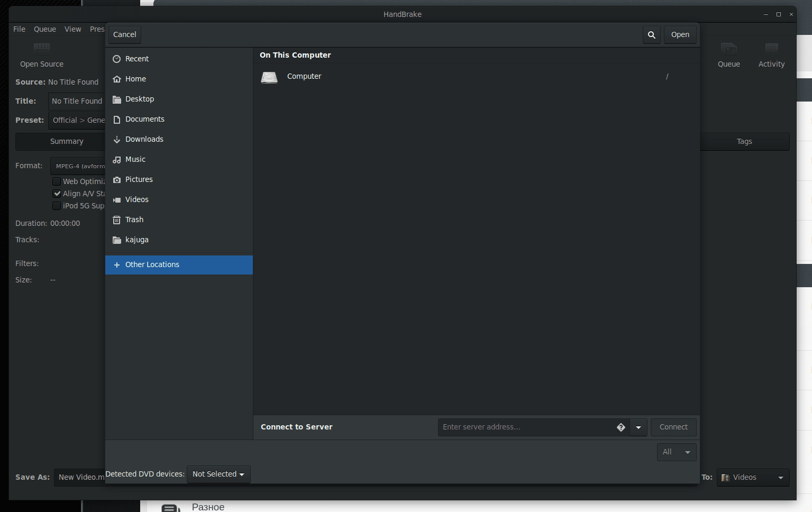Click the HandBrake Open Source toolbar icon
Viewport: 812px width, 512px height.
pyautogui.click(x=42, y=48)
